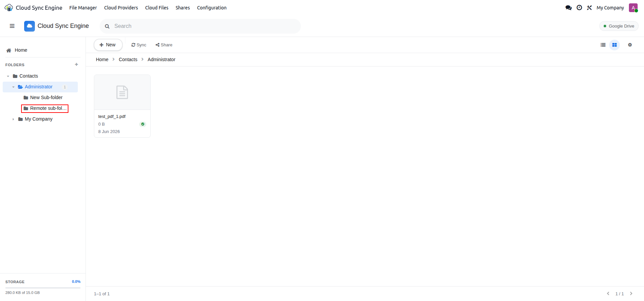Image resolution: width=644 pixels, height=301 pixels.
Task: Expand the My Company folder
Action: coord(13,119)
